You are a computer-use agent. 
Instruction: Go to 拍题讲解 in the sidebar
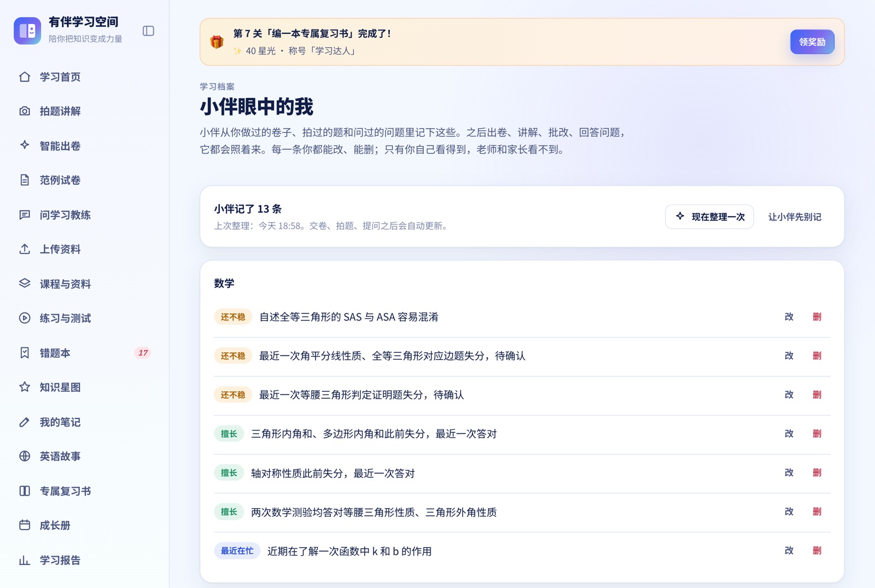(x=84, y=111)
